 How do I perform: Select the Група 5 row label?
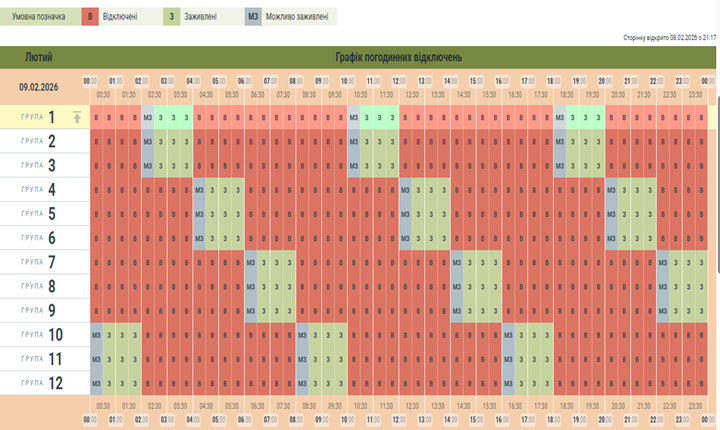[44, 213]
